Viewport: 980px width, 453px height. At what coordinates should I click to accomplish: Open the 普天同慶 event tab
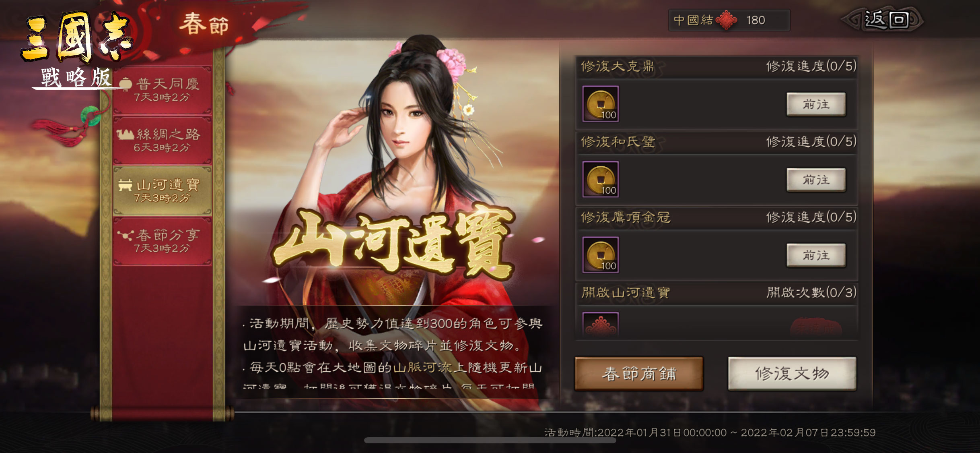(x=162, y=90)
